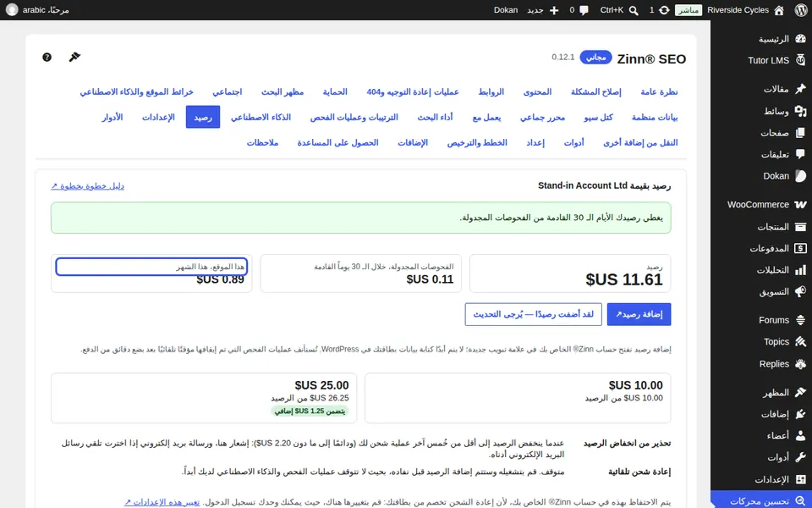Open خرائط الموقع والذكاء الاصطناعي tab
The image size is (812, 508).
point(137,91)
